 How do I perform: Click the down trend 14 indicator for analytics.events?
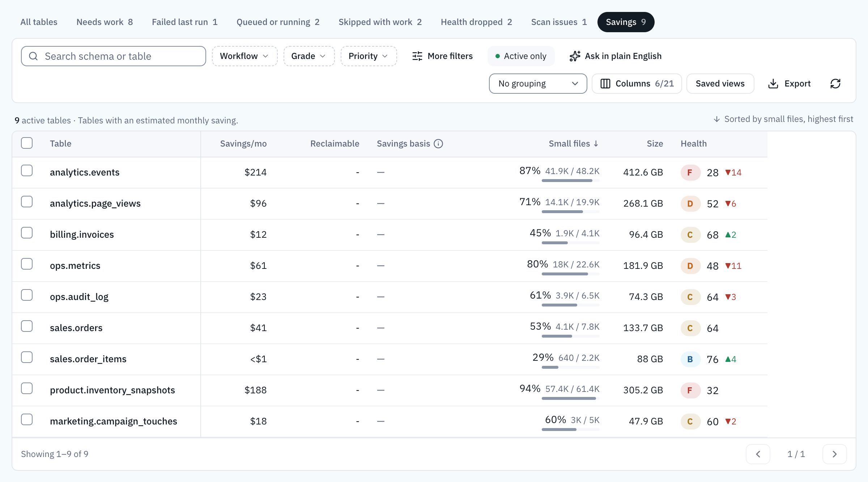point(733,173)
